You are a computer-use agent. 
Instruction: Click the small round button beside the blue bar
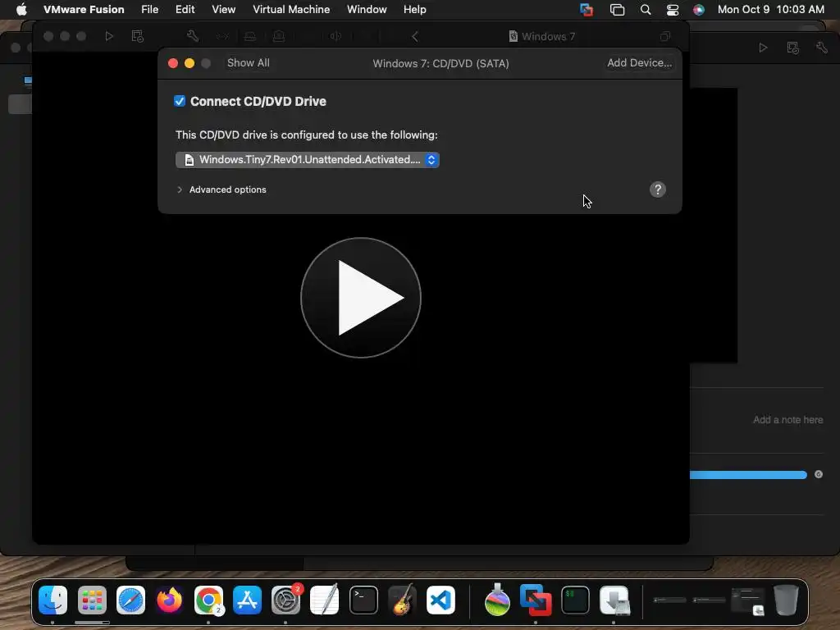[x=819, y=474]
